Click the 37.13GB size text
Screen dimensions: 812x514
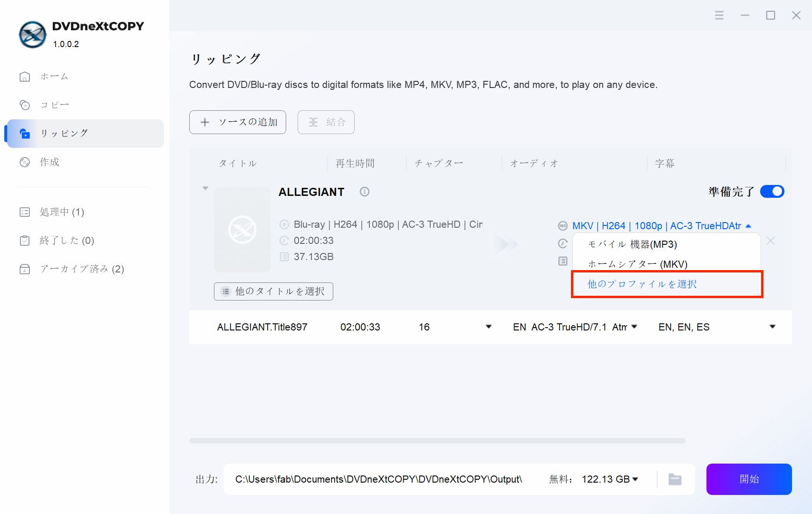tap(314, 257)
